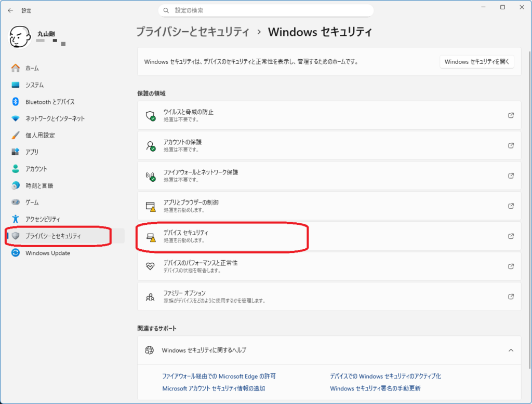The width and height of the screenshot is (532, 404).
Task: Click the back arrow in title bar
Action: pos(10,10)
